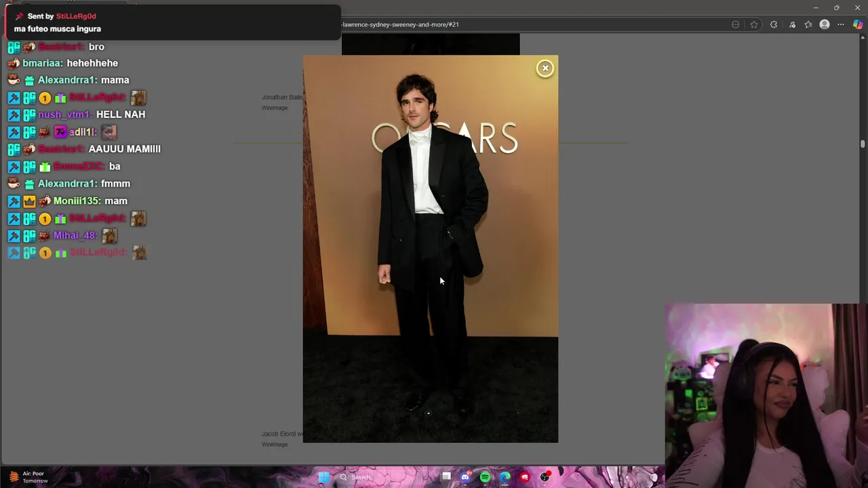Open Spotify from the taskbar
The width and height of the screenshot is (868, 488).
485,477
